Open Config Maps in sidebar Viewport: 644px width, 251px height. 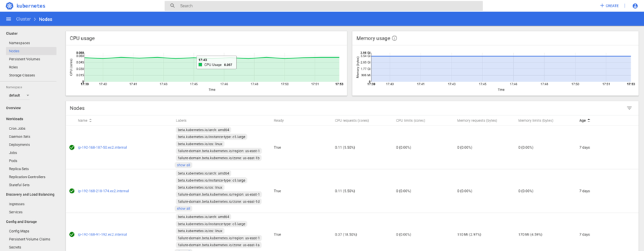point(18,232)
